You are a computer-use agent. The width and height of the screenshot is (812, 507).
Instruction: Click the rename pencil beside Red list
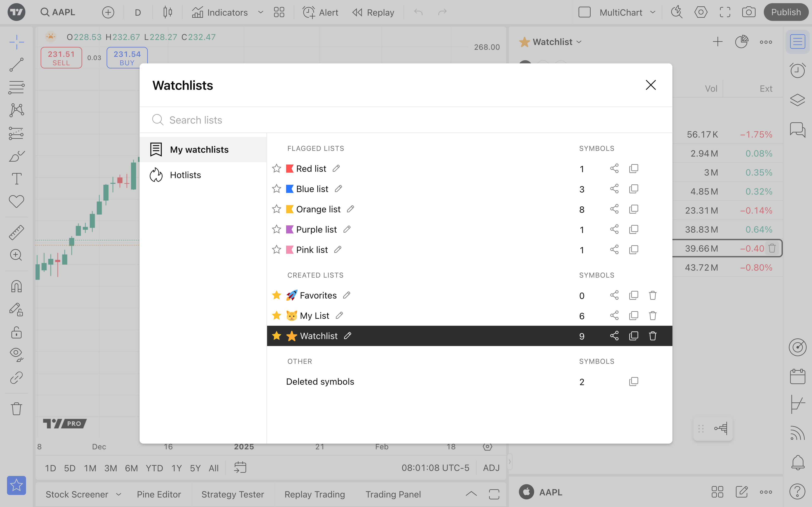(336, 168)
